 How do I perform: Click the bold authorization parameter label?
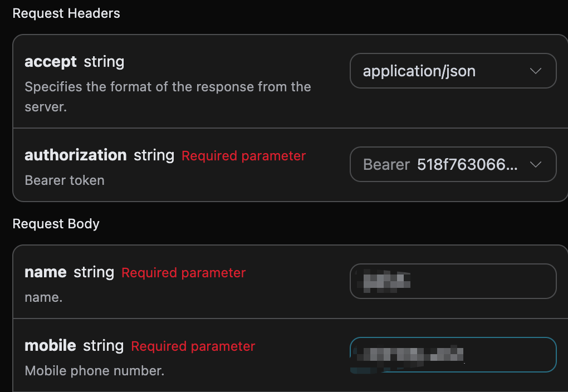(76, 155)
